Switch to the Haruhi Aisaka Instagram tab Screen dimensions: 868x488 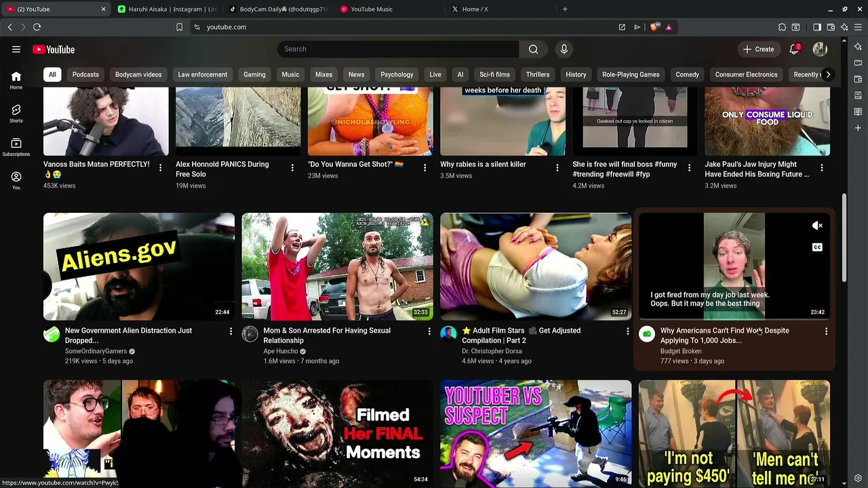point(166,9)
